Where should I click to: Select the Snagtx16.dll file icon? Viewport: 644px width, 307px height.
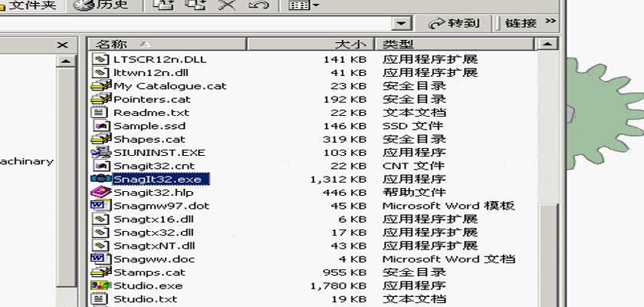pyautogui.click(x=100, y=219)
